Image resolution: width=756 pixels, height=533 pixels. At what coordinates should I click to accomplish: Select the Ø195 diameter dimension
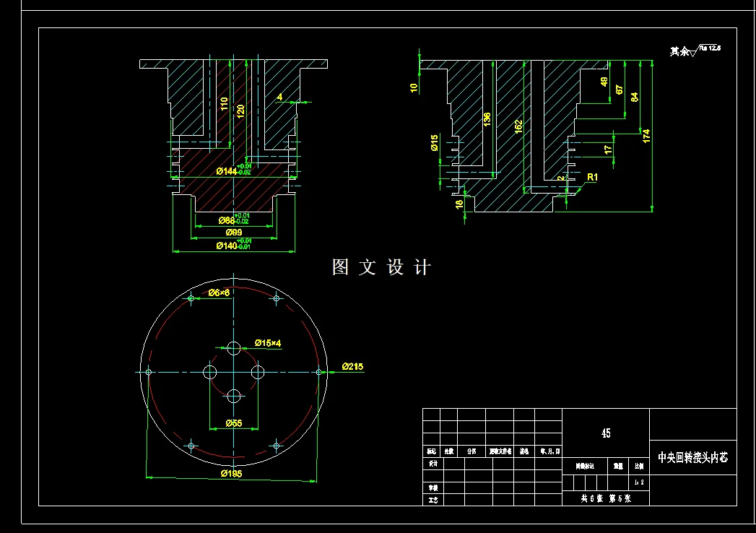pos(232,474)
